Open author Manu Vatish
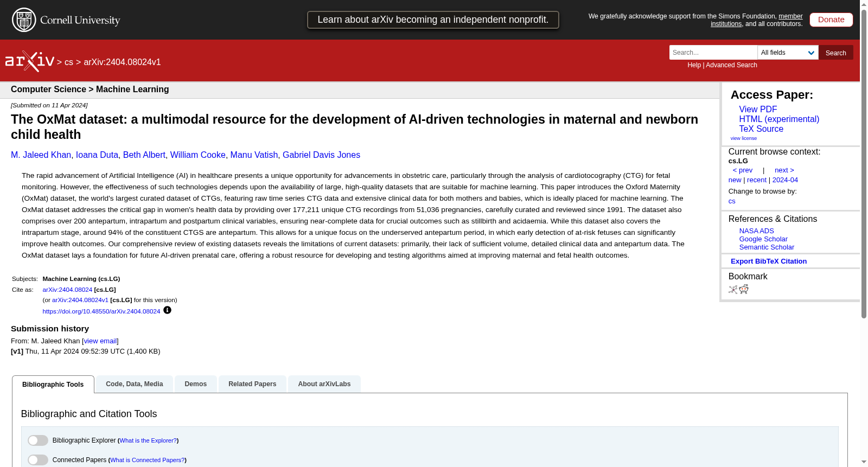This screenshot has height=467, width=868. 254,155
